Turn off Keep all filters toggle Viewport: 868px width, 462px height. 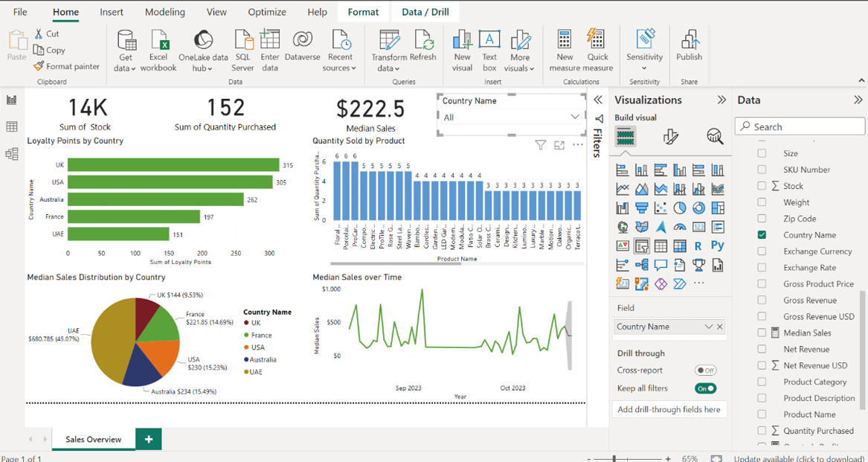tap(705, 388)
